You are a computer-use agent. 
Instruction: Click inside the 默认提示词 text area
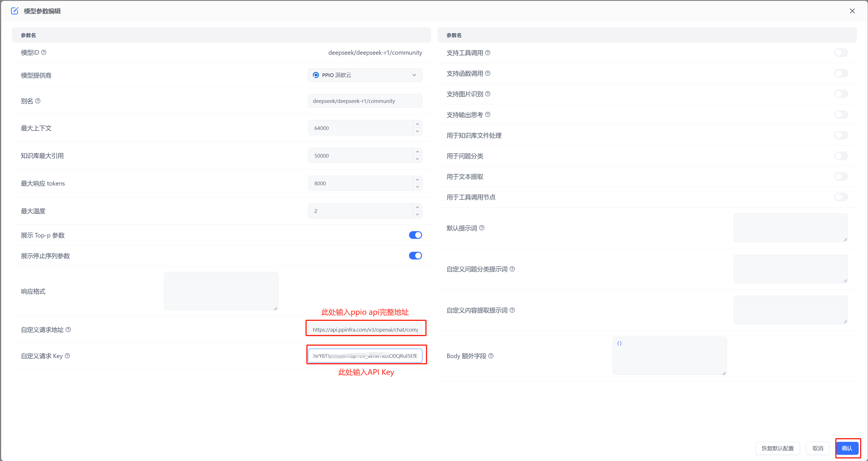790,228
